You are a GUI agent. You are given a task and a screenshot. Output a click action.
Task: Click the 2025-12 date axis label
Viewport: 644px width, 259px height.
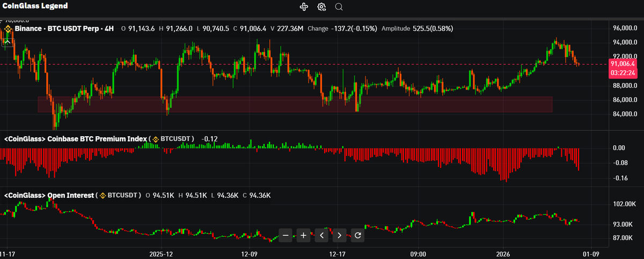pos(161,254)
